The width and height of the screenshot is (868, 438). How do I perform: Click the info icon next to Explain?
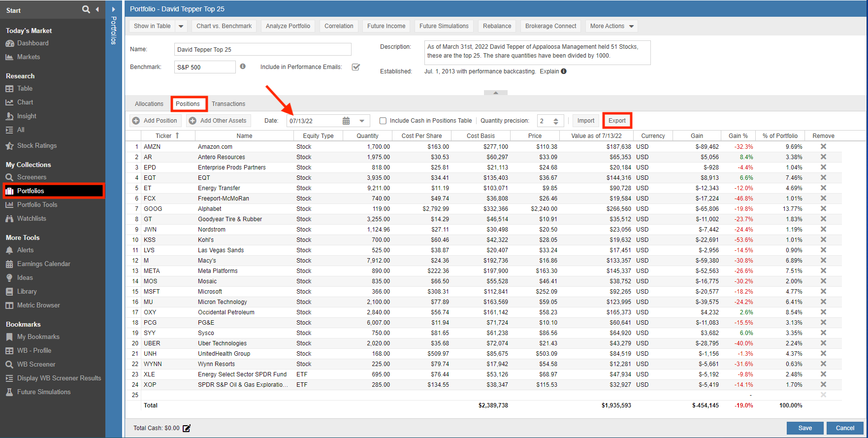pos(564,71)
